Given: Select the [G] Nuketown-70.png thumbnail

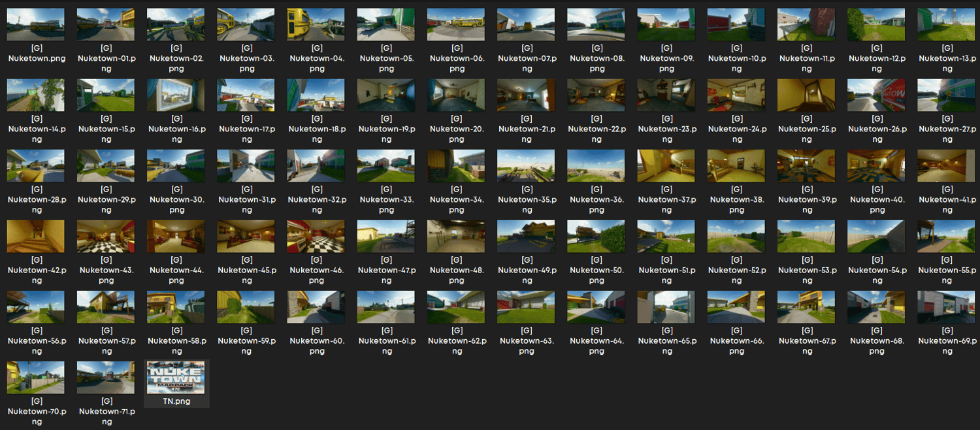Looking at the screenshot, I should click(x=36, y=378).
